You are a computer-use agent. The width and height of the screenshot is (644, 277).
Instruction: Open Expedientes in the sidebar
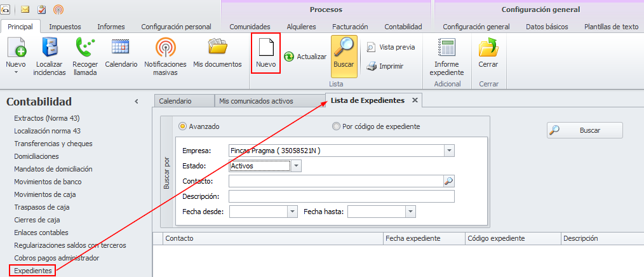pos(33,271)
